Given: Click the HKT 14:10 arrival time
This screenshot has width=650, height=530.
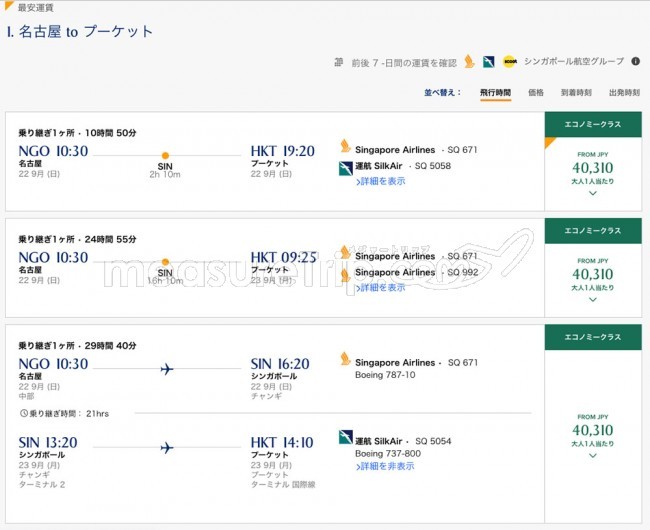Looking at the screenshot, I should click(282, 443).
